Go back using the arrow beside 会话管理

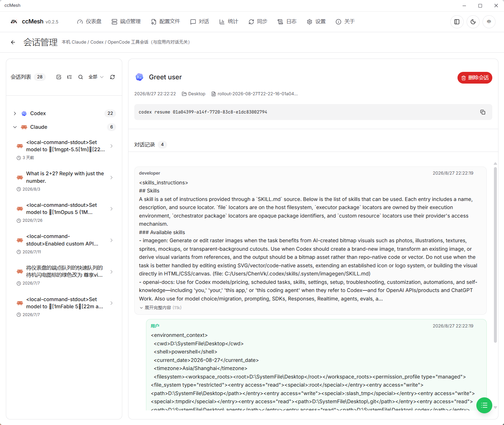tap(13, 42)
